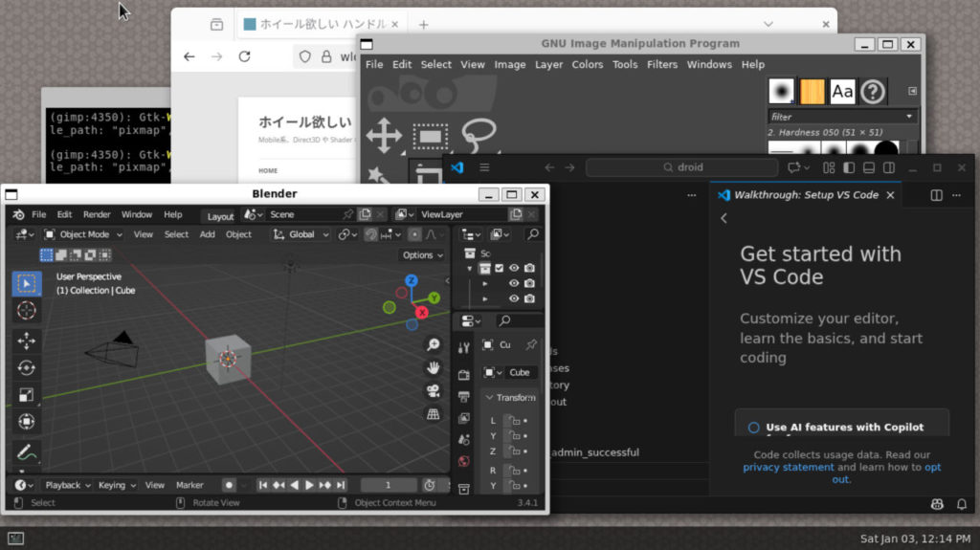Click the zoom magnifier icon in Blender viewport

coord(434,344)
